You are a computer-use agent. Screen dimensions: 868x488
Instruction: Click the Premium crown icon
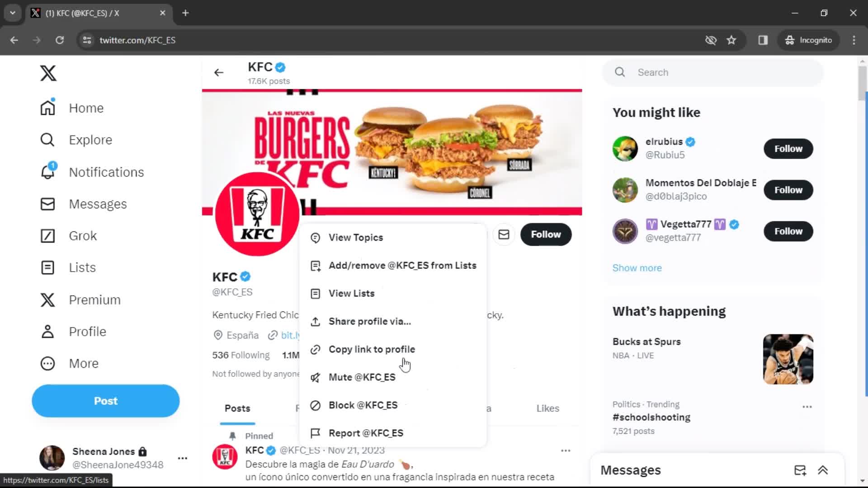pos(47,300)
